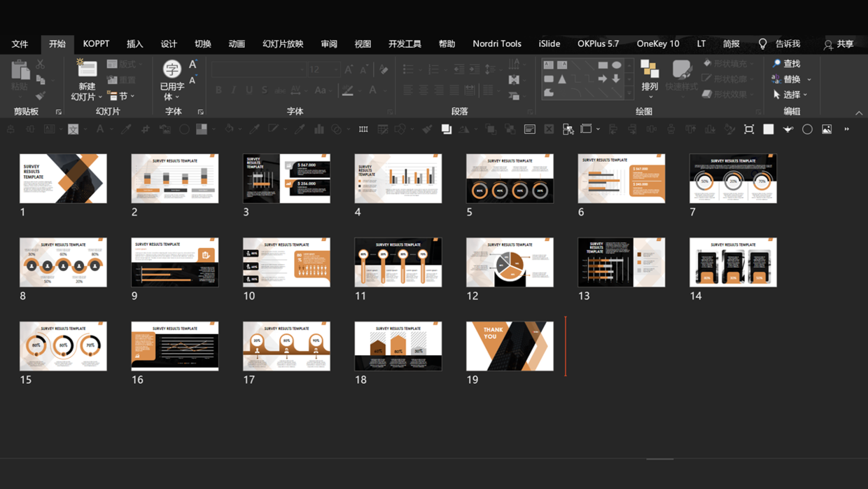Click the Share (共享) button
Image resolution: width=868 pixels, height=489 pixels.
[x=839, y=43]
